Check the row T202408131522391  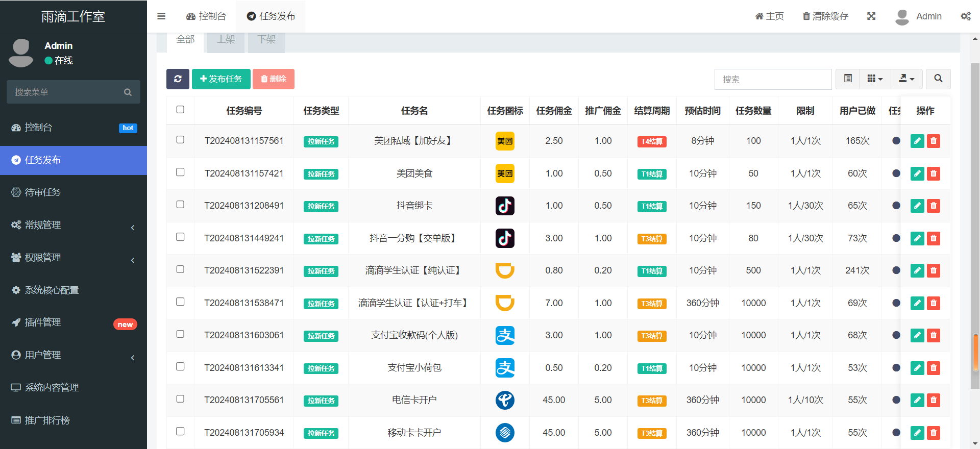tap(180, 269)
